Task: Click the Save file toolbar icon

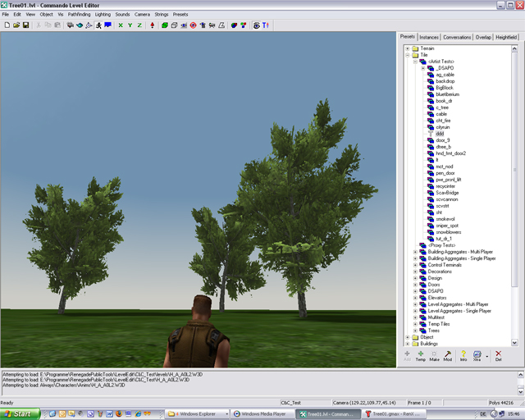Action: (25, 25)
